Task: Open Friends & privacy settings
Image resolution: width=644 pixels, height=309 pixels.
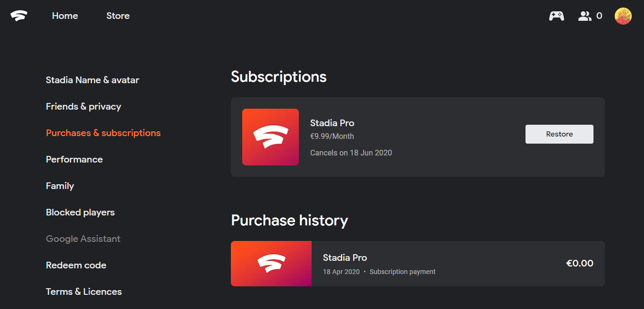Action: coord(84,107)
